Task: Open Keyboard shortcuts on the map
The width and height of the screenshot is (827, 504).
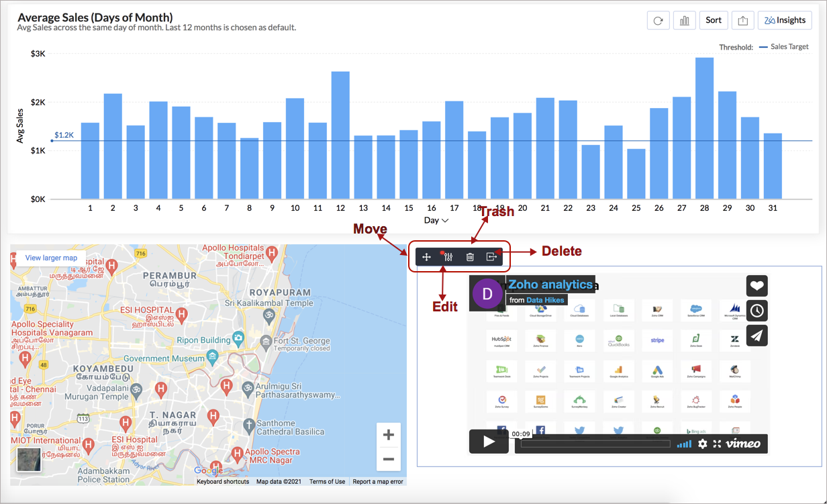Action: tap(223, 482)
